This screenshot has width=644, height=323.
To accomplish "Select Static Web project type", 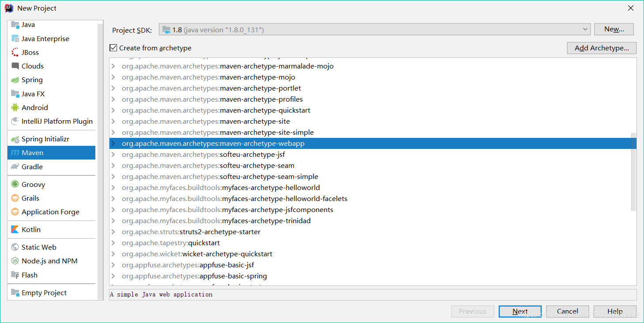I will pyautogui.click(x=52, y=247).
